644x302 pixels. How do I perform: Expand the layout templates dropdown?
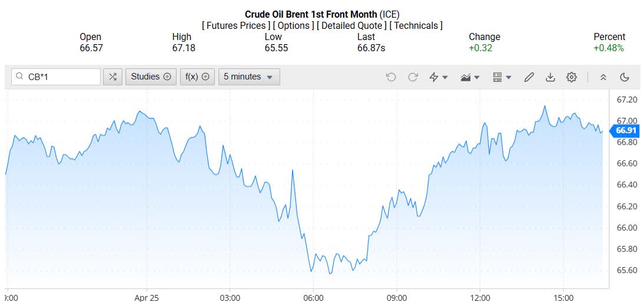[x=502, y=77]
